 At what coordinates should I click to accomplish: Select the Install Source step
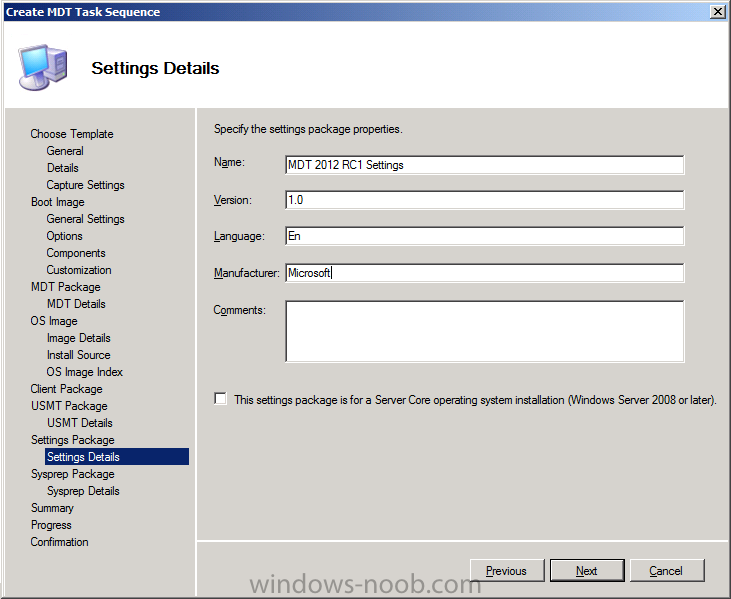pos(78,355)
